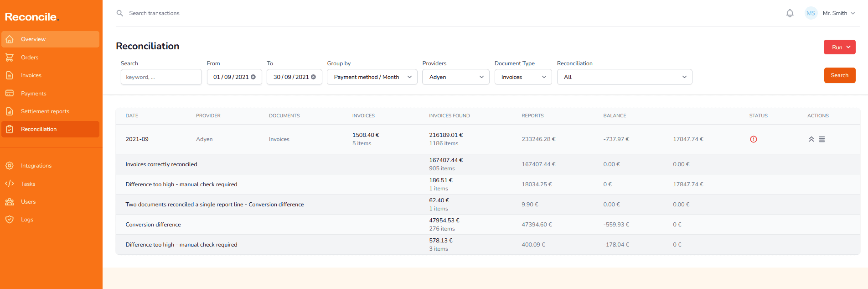Open the Reconciliation All dropdown
This screenshot has width=868, height=289.
(x=625, y=77)
